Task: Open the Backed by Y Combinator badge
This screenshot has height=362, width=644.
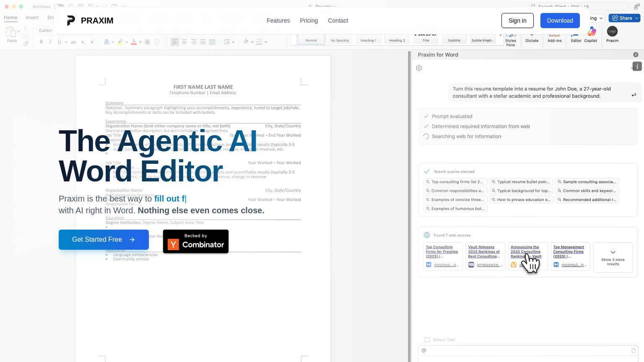Action: (x=196, y=241)
